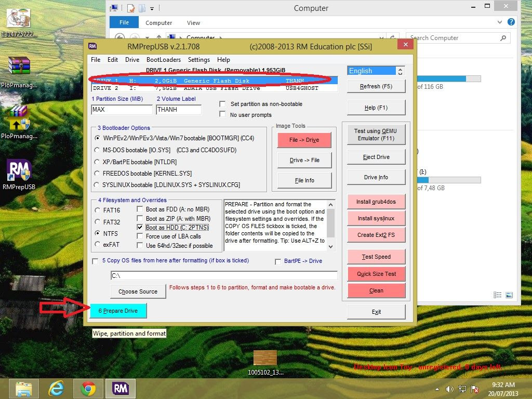Open File Explorer from the taskbar
532x399 pixels.
click(24, 389)
